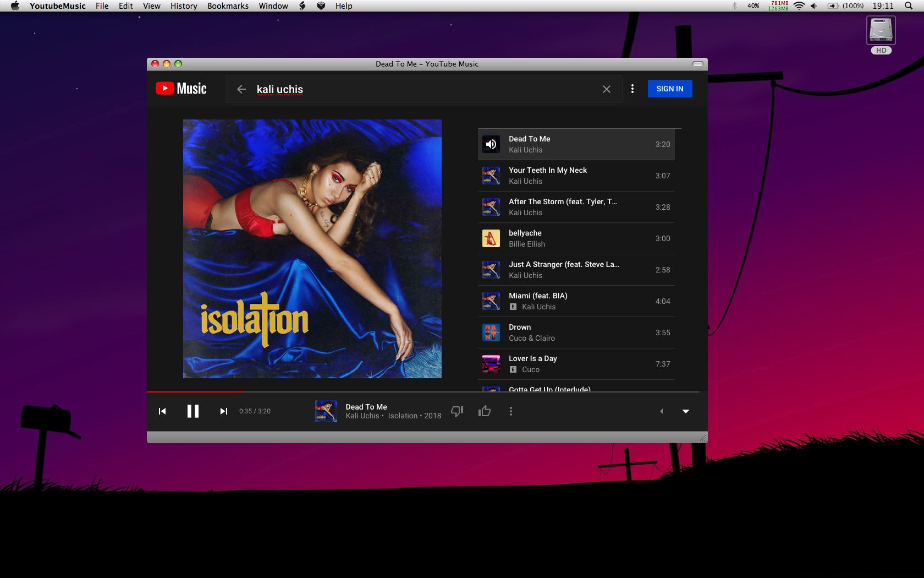
Task: Collapse the player page with down arrow
Action: coord(686,411)
